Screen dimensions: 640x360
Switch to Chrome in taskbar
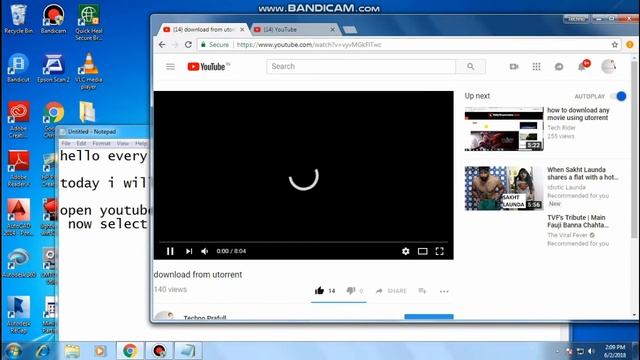(x=130, y=351)
